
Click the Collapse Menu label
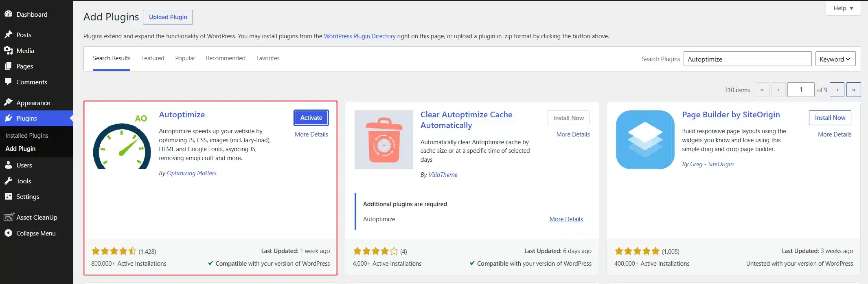(x=36, y=233)
